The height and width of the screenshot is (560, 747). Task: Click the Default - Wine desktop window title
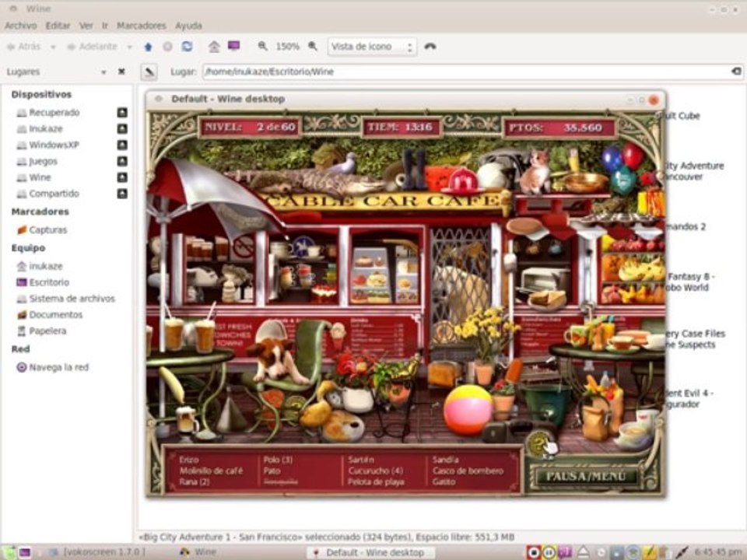(x=228, y=99)
